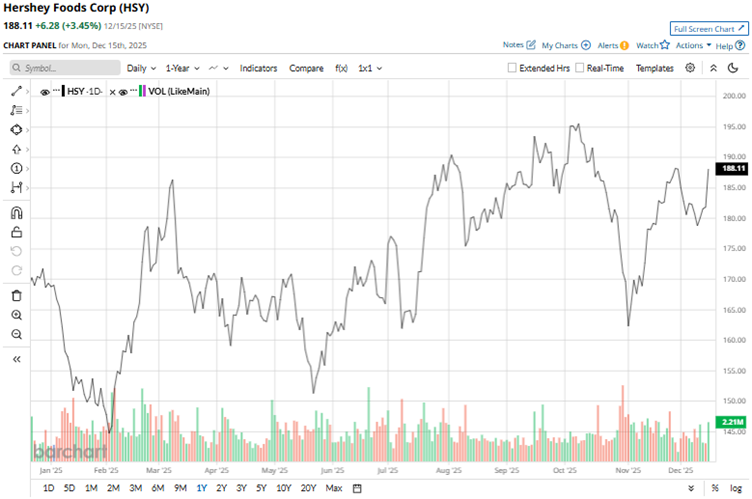Viewport: 752px width, 499px height.
Task: Click the VOL green color swatch
Action: pyautogui.click(x=140, y=91)
